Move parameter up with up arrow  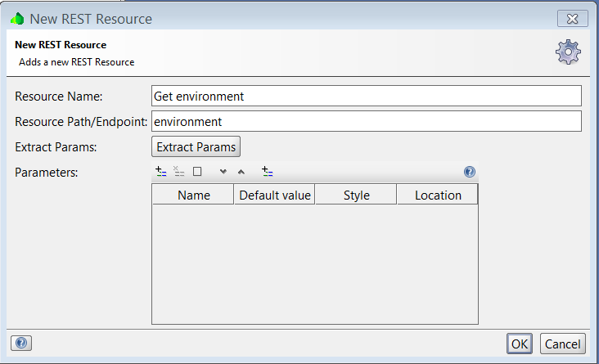241,172
